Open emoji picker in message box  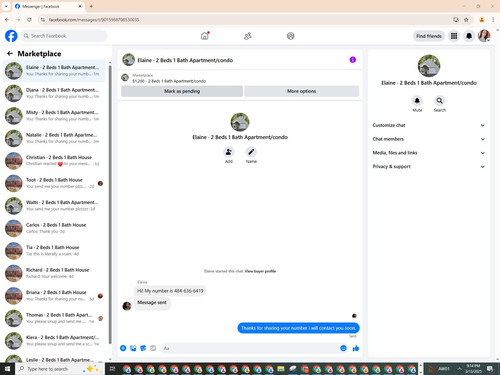coord(343,348)
